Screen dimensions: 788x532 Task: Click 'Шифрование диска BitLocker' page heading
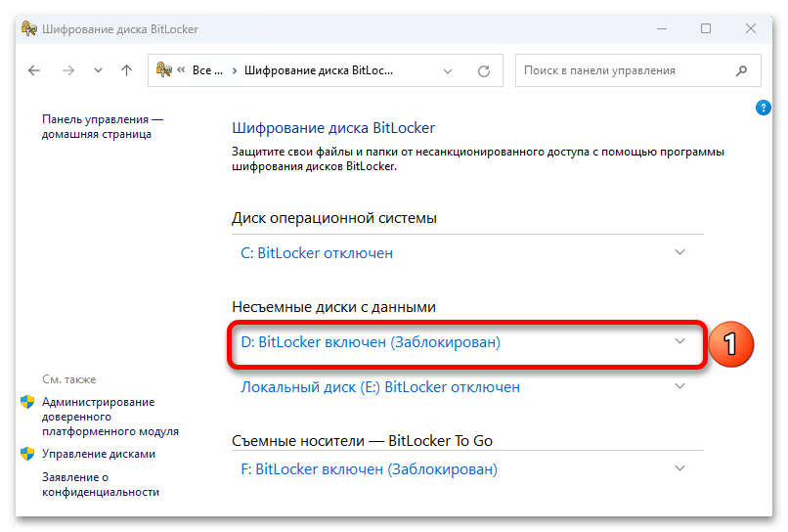333,128
